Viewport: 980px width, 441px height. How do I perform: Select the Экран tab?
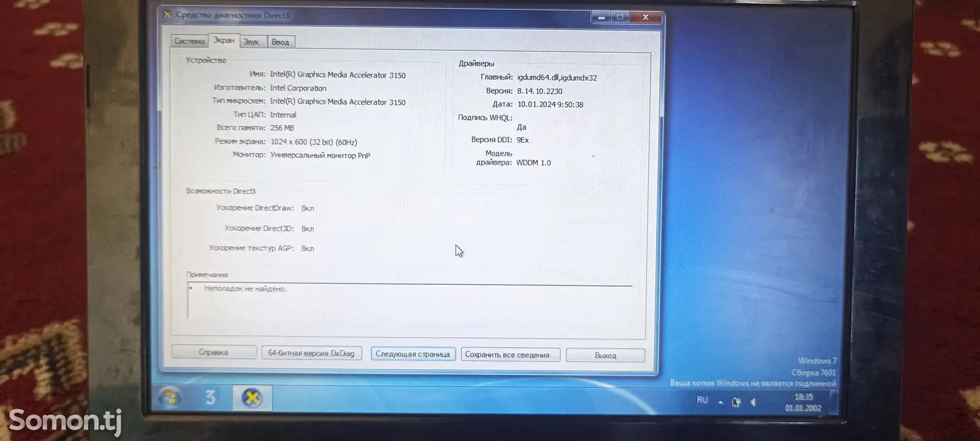click(x=224, y=40)
